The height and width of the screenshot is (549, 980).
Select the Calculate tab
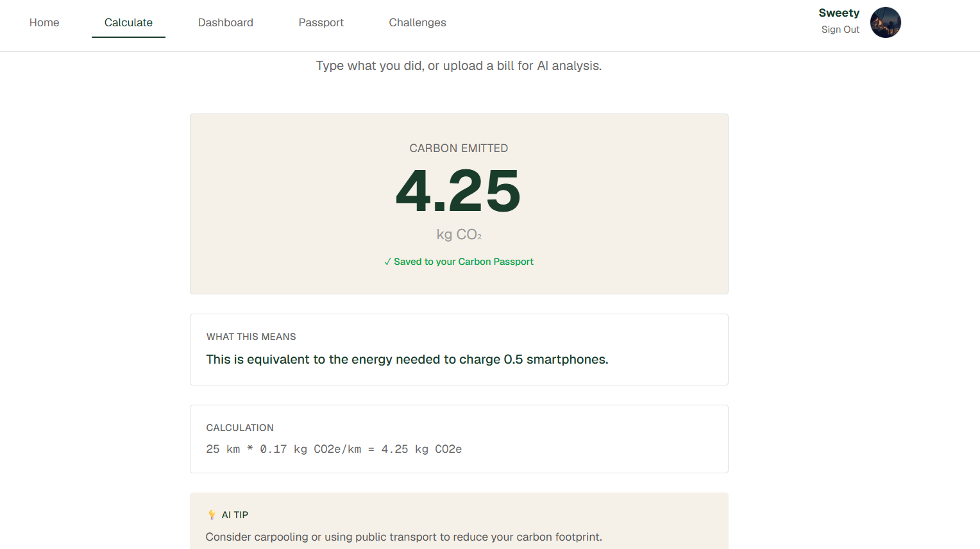point(128,22)
